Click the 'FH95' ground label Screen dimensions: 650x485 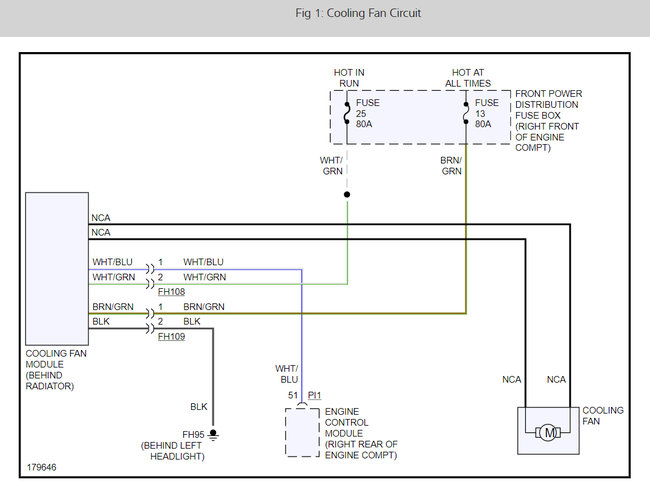[193, 434]
